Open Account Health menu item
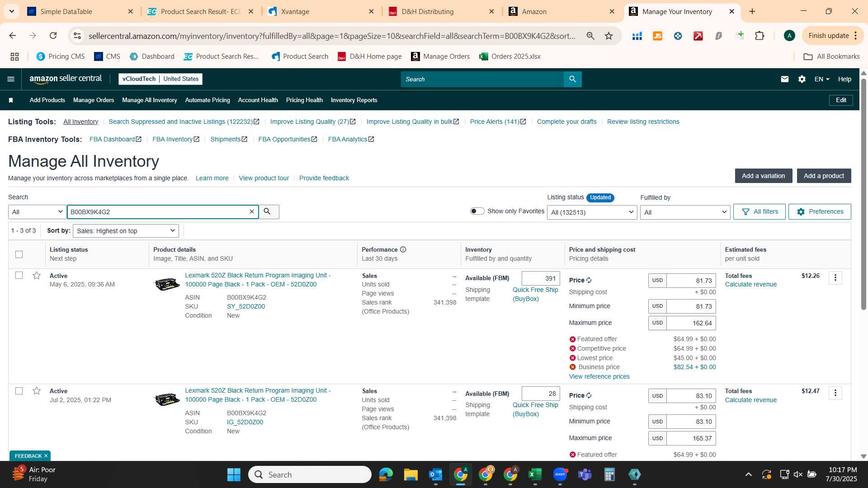 click(x=258, y=100)
